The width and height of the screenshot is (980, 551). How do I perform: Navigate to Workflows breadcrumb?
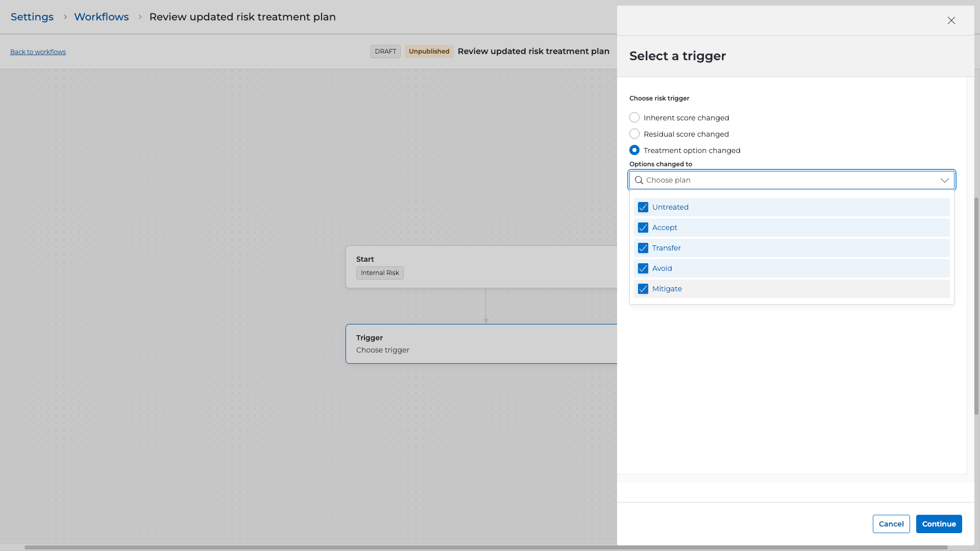[101, 17]
